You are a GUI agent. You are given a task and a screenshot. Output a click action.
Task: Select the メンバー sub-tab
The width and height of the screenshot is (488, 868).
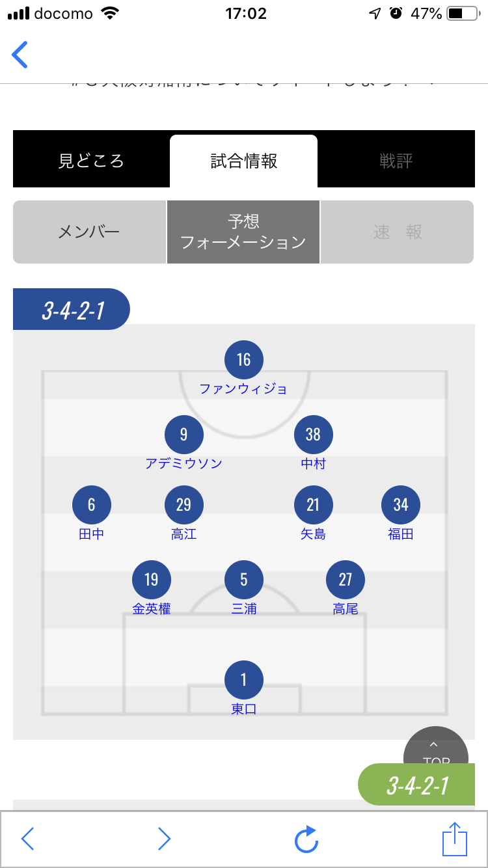coord(89,232)
